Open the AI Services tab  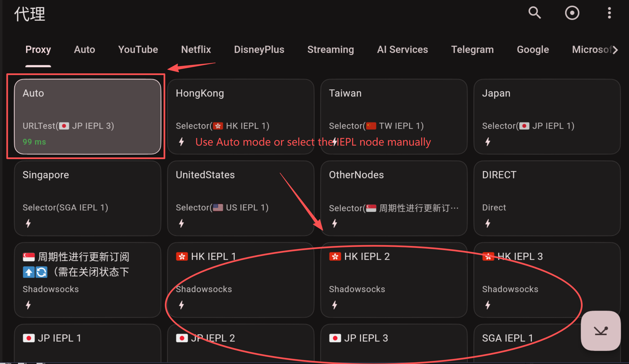pyautogui.click(x=402, y=49)
